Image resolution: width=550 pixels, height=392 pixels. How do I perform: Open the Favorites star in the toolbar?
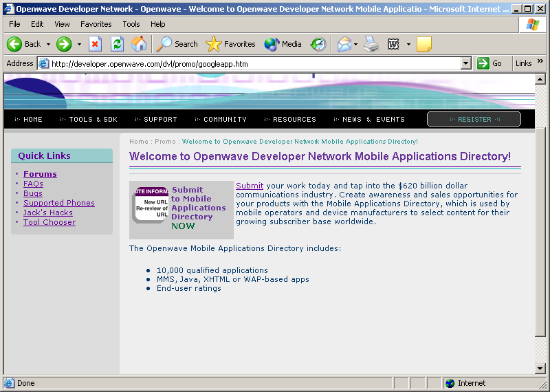[x=230, y=44]
